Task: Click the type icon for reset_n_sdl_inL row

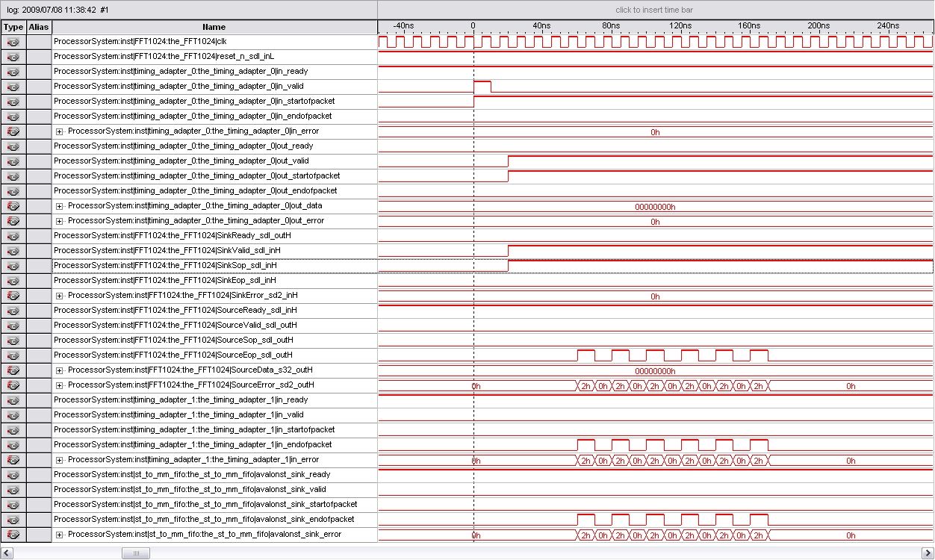Action: coord(13,57)
